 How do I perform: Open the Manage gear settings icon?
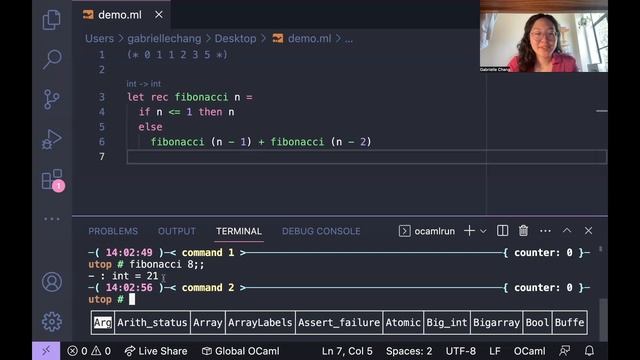(x=52, y=322)
